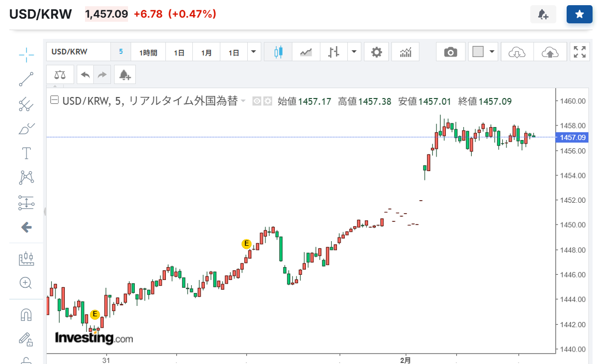Open chart settings gear in toolbar

point(376,52)
